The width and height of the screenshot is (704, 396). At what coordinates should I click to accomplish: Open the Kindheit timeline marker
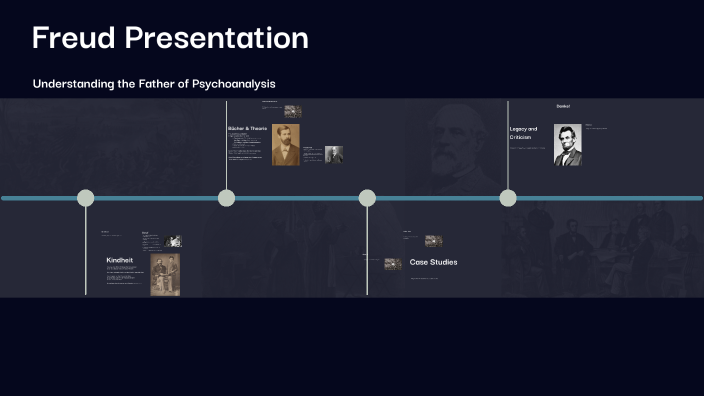(85, 198)
